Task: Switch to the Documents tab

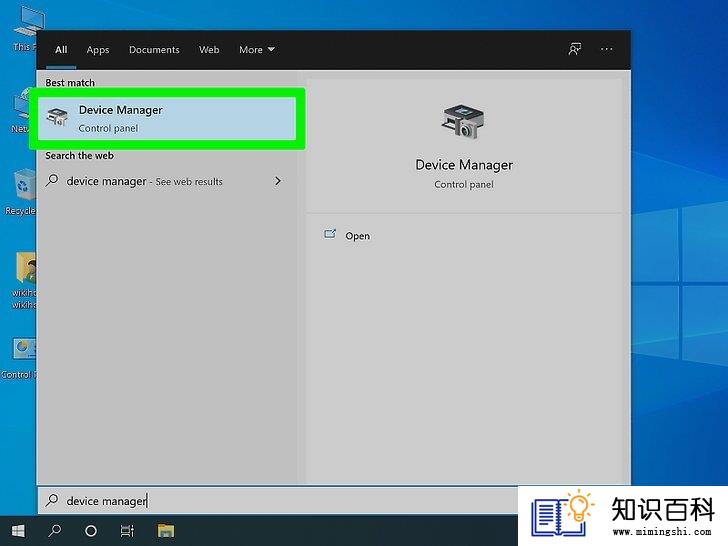Action: click(x=154, y=50)
